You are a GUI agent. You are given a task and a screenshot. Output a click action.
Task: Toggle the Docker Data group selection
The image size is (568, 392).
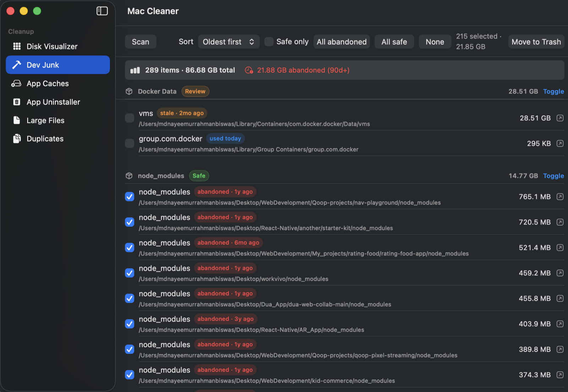point(553,91)
